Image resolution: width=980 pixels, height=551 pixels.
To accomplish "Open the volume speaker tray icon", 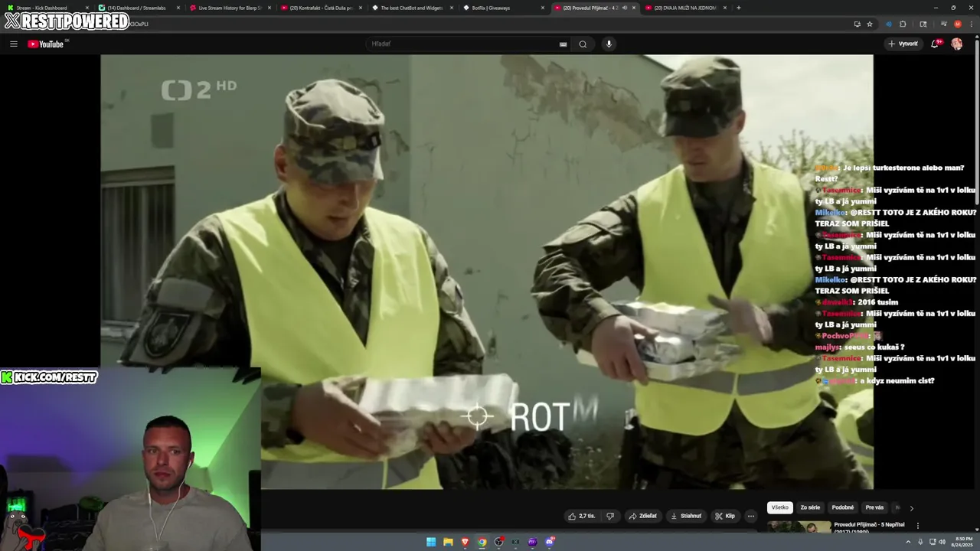I will (942, 542).
